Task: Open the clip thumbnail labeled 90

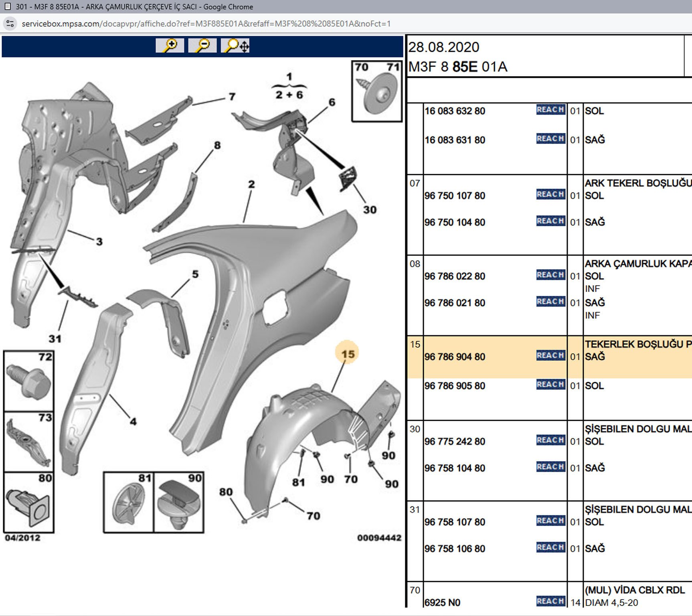Action: pyautogui.click(x=179, y=503)
